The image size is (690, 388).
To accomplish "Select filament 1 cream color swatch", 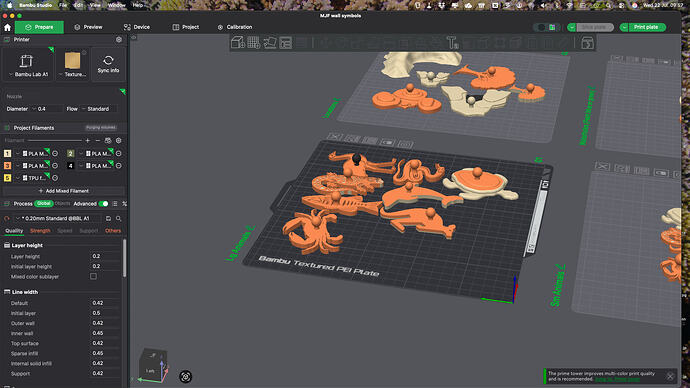I will click(7, 154).
